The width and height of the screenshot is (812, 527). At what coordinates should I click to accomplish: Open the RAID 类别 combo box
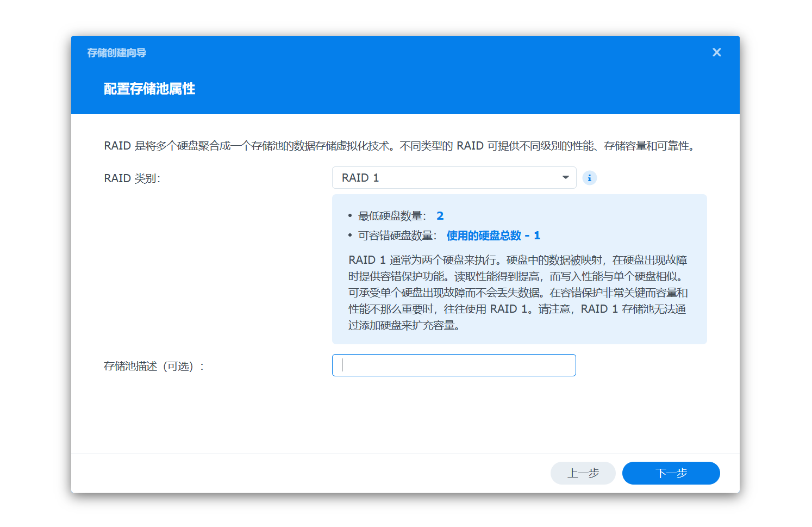[454, 178]
